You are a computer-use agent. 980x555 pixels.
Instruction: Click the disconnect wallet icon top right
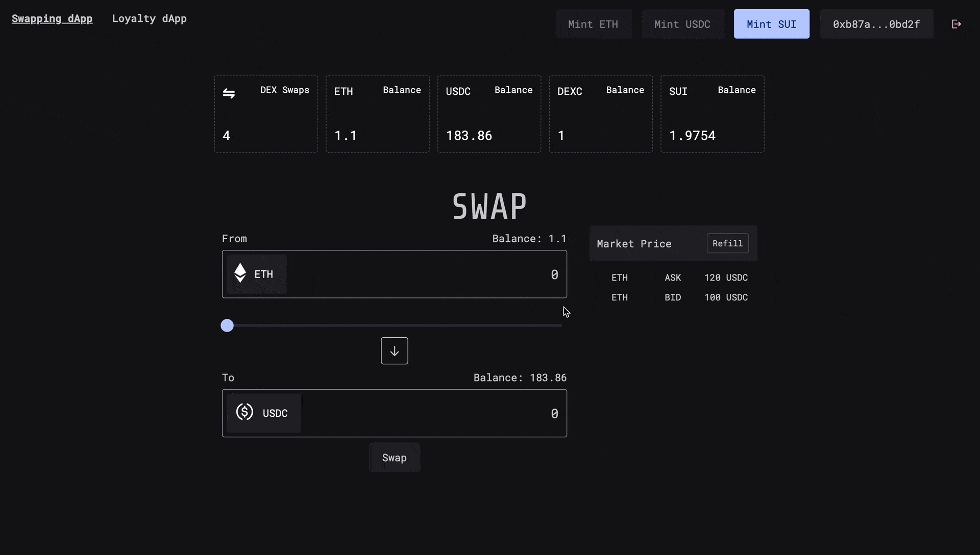(956, 23)
